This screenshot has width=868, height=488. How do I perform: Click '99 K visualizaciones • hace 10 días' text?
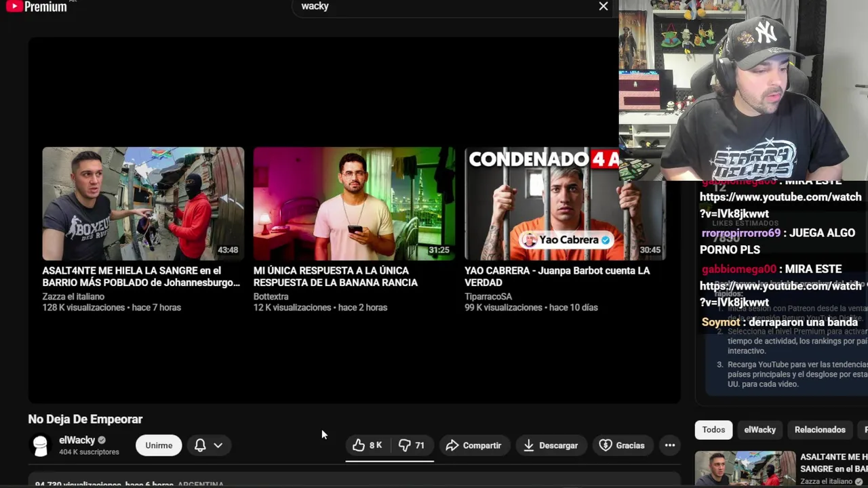531,308
